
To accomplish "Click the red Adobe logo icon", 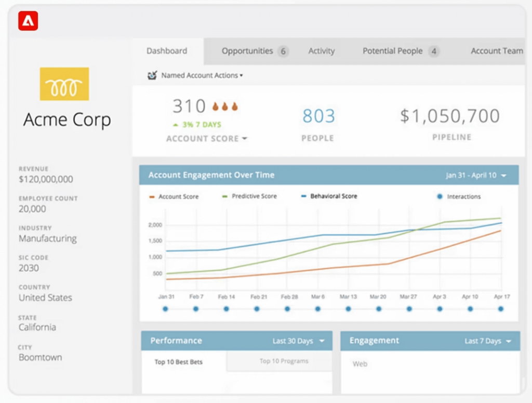I will pyautogui.click(x=28, y=21).
